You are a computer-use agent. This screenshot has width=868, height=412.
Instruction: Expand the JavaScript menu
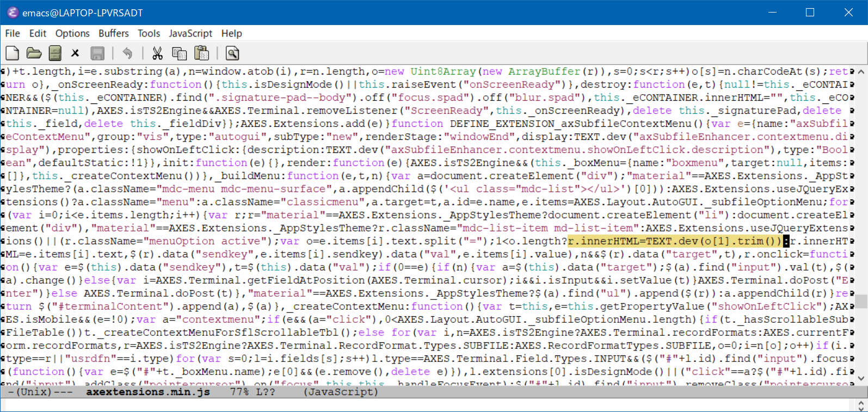(190, 33)
